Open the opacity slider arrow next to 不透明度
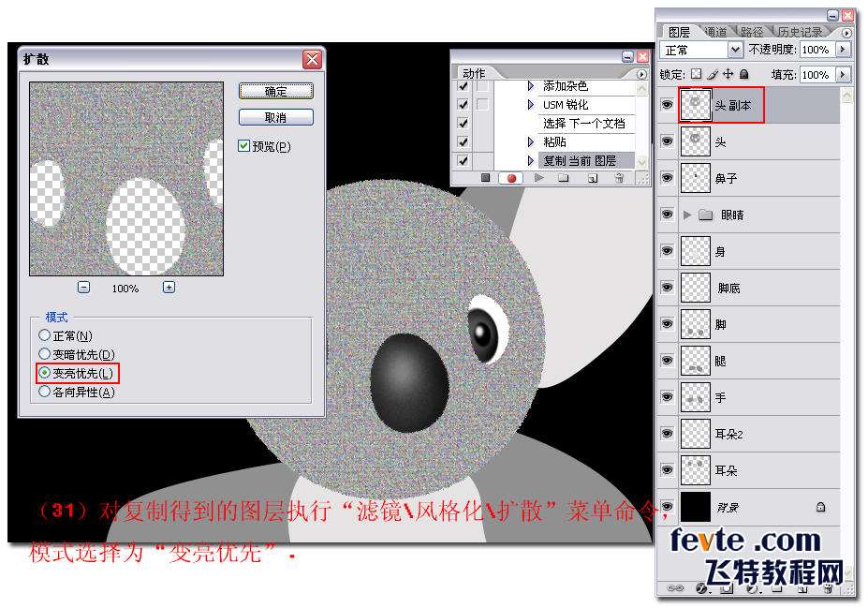The height and width of the screenshot is (608, 868). pos(843,50)
